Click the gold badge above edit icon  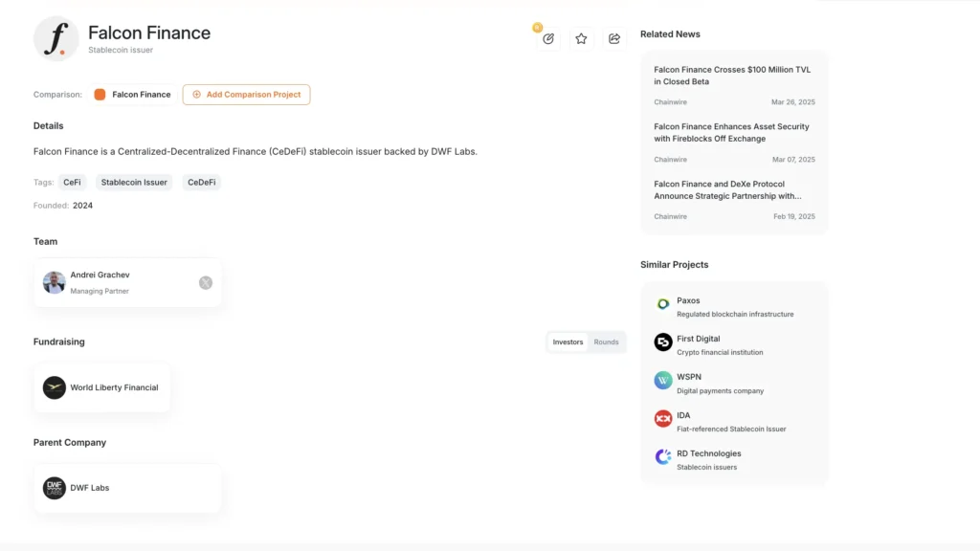click(538, 28)
